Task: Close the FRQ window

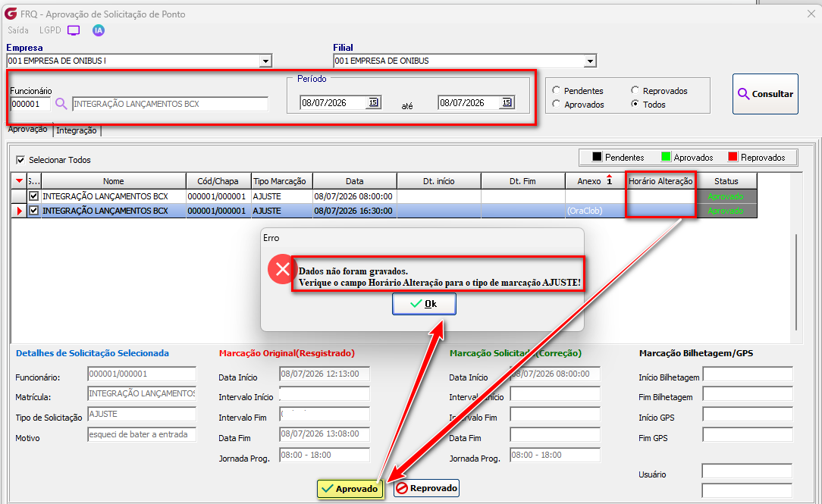Action: point(811,14)
